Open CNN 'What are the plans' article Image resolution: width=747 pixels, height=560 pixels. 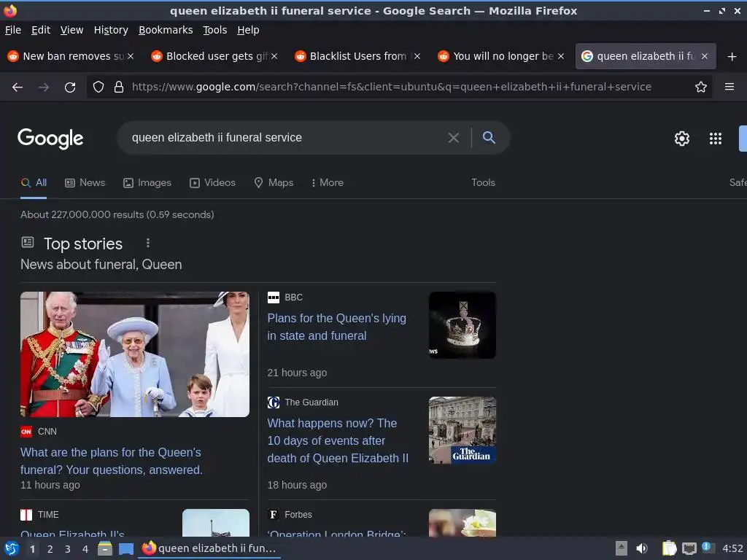click(112, 462)
